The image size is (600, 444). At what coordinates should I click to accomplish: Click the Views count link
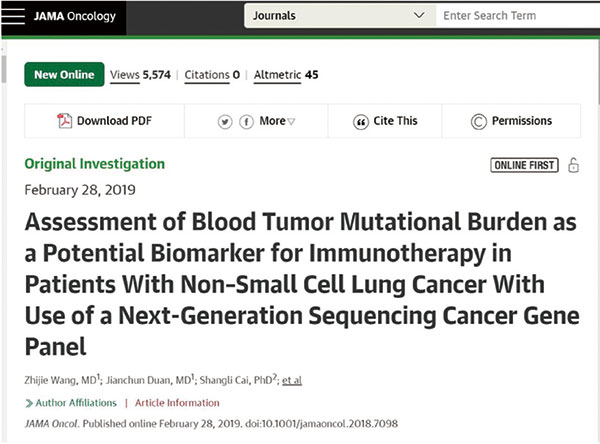point(140,75)
